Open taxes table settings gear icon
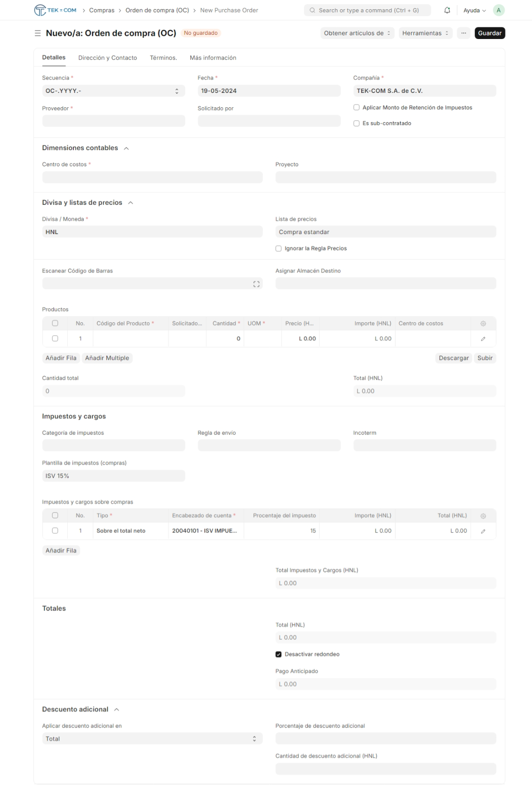Image resolution: width=532 pixels, height=793 pixels. point(483,516)
